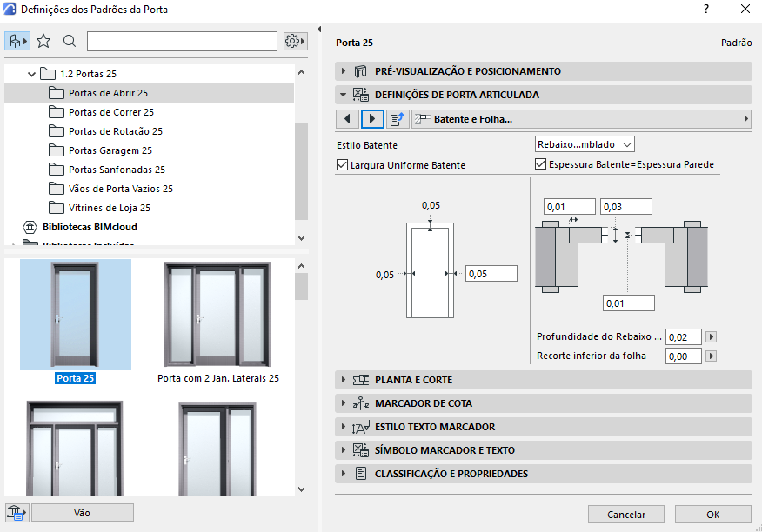Click the page list jump icon
Screen dimensions: 762x532
point(398,119)
